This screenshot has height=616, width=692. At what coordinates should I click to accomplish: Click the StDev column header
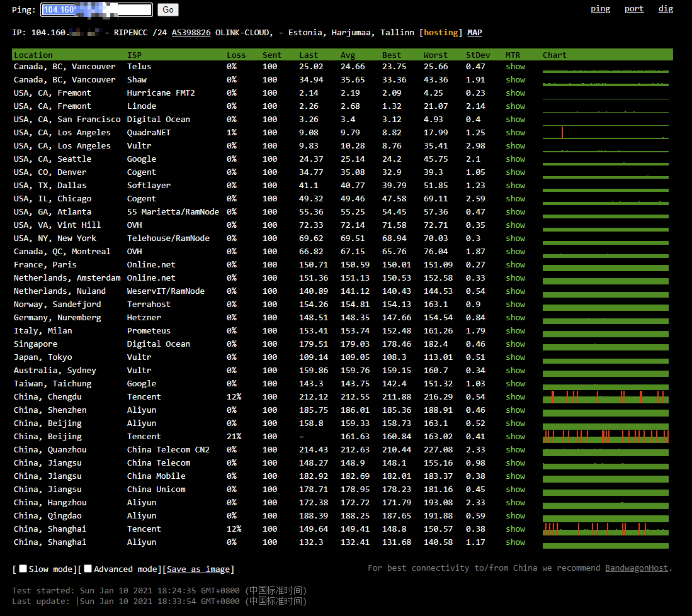[478, 55]
